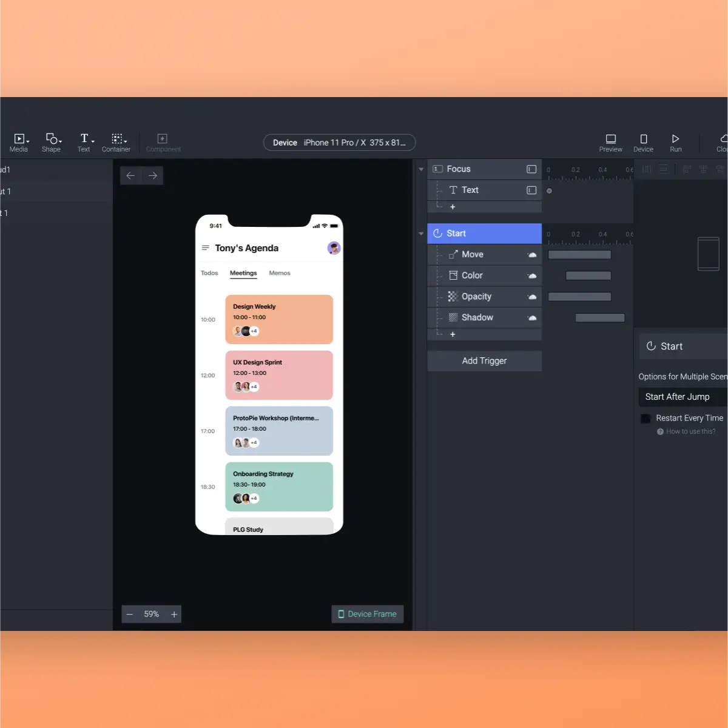Collapse the Start trigger disclosure triangle
This screenshot has height=728, width=728.
coord(421,234)
